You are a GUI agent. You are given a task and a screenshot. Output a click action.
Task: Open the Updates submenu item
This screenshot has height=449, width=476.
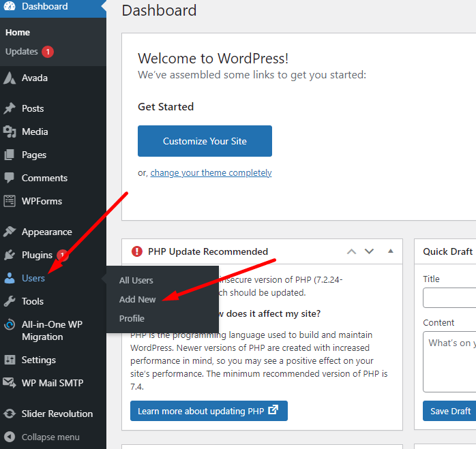click(22, 52)
